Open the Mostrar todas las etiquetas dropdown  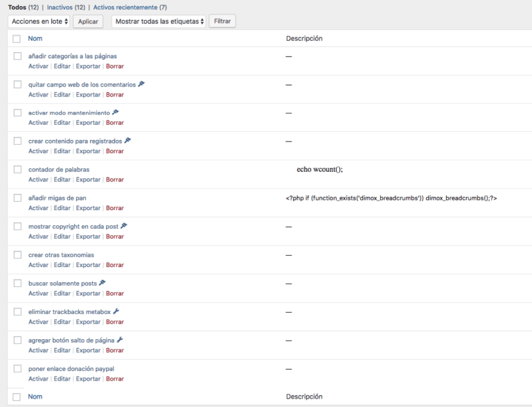point(159,21)
